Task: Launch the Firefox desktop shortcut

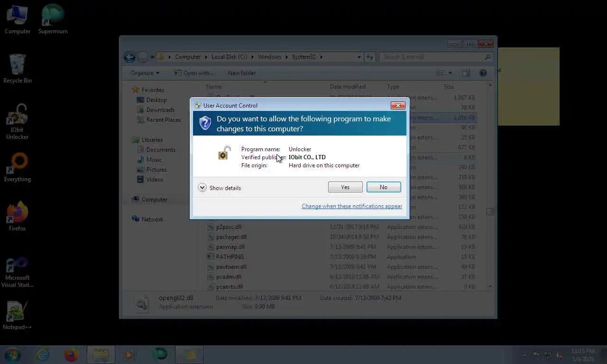Action: pos(18,217)
